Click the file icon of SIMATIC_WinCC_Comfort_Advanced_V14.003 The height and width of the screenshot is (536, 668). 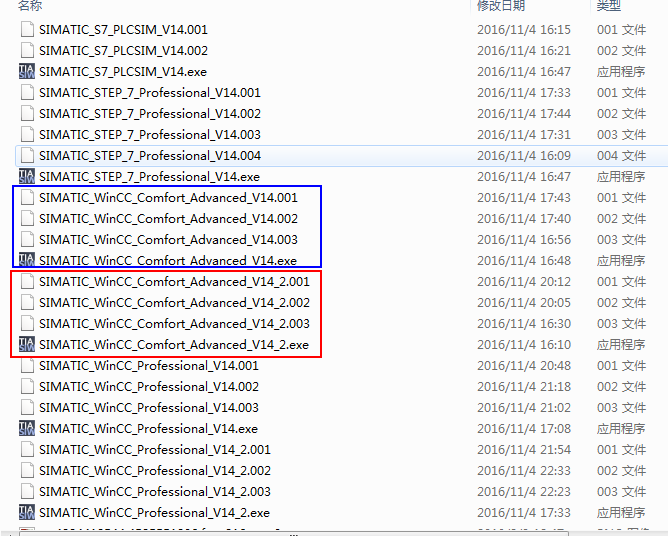[27, 239]
